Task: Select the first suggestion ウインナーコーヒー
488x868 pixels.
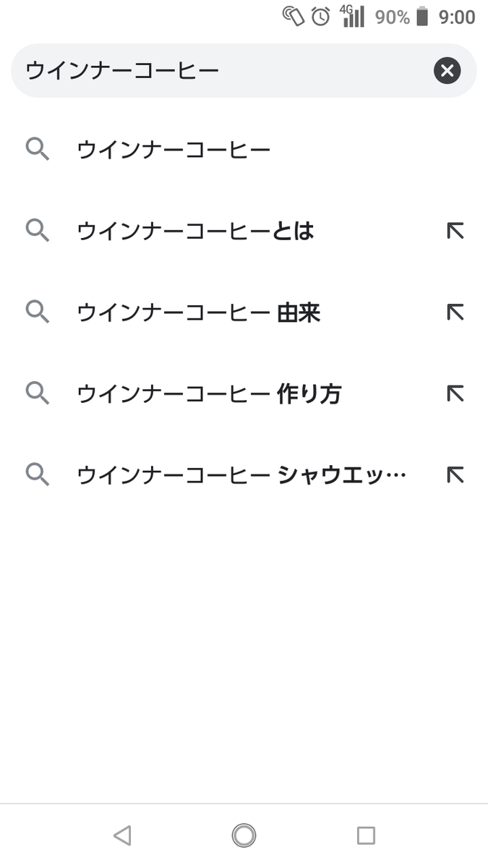Action: (x=174, y=150)
